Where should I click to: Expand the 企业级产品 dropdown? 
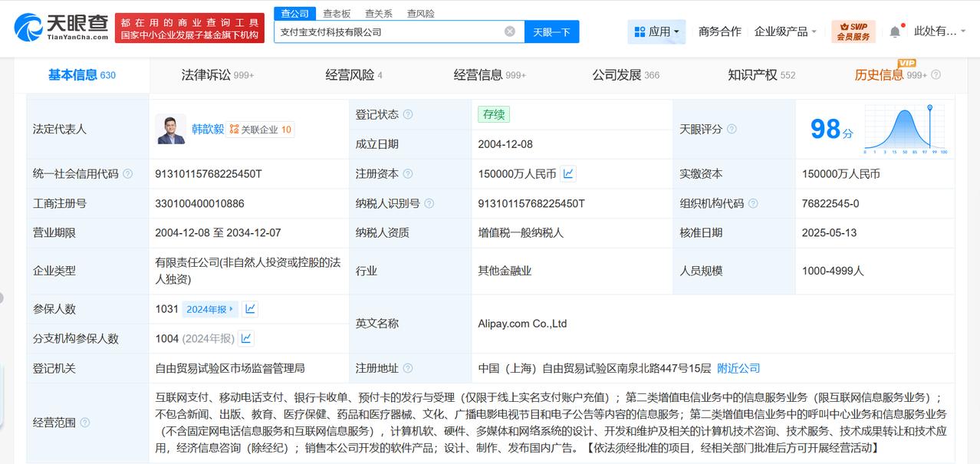click(785, 31)
